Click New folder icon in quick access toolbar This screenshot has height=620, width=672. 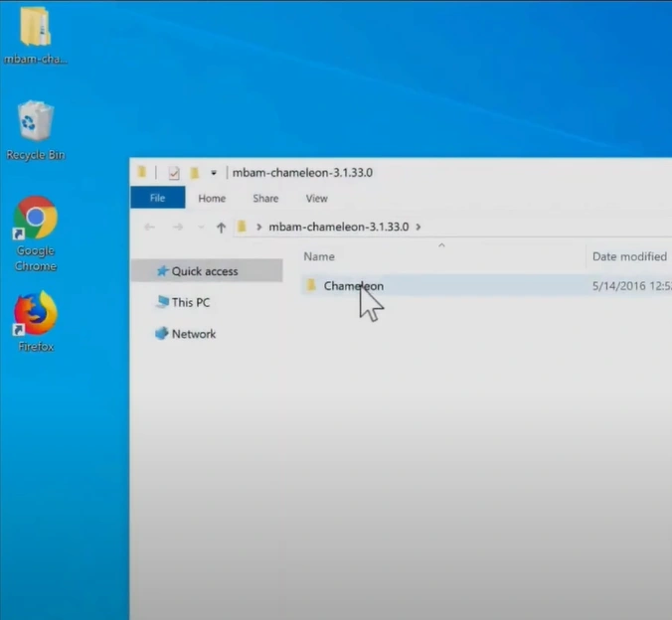coord(195,173)
